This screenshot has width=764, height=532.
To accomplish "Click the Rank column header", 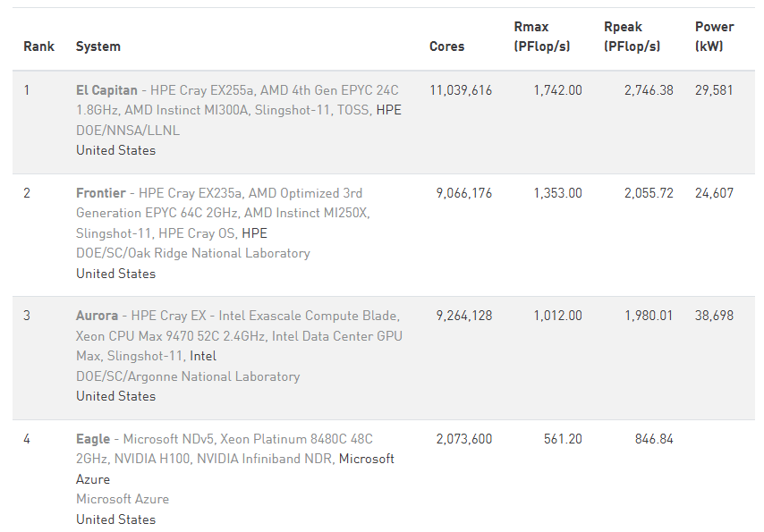I will [38, 46].
